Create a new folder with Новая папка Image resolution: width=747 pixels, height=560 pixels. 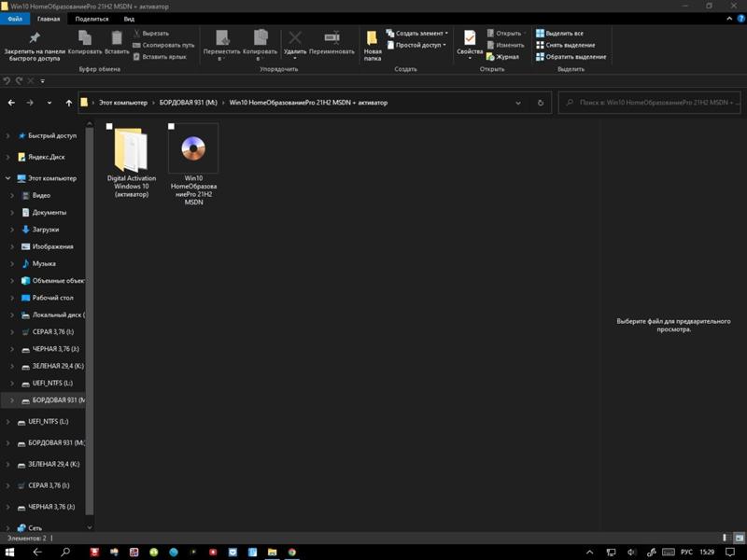[373, 46]
